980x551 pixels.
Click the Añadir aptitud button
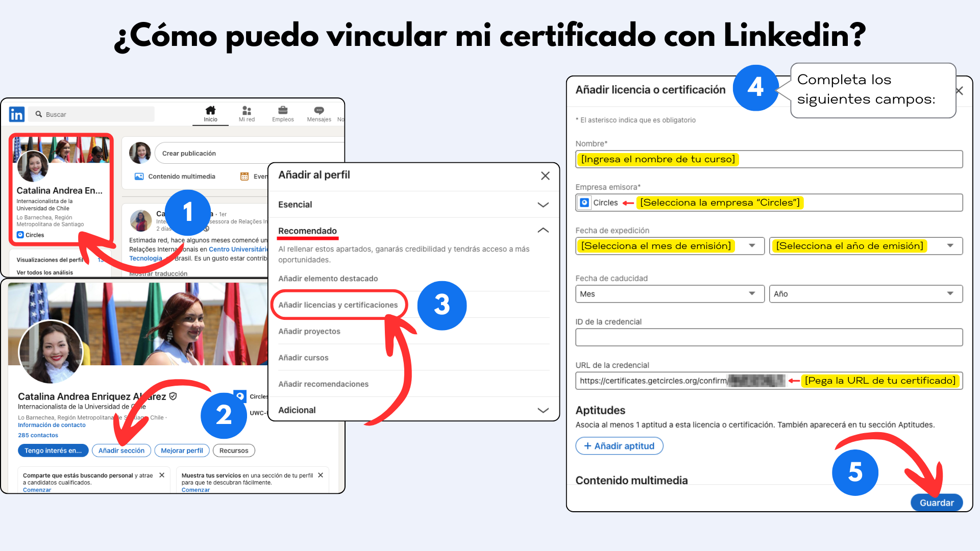tap(619, 446)
